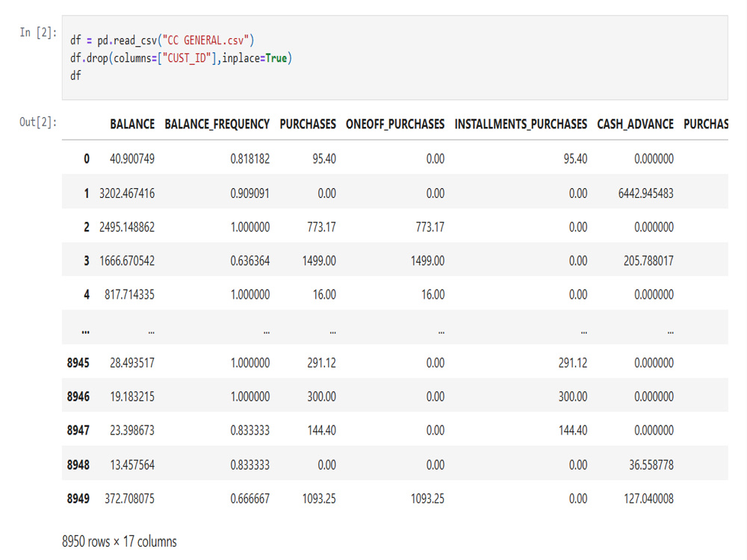Screen dimensions: 747x560
Task: Click the row index 3 label
Action: pyautogui.click(x=87, y=261)
